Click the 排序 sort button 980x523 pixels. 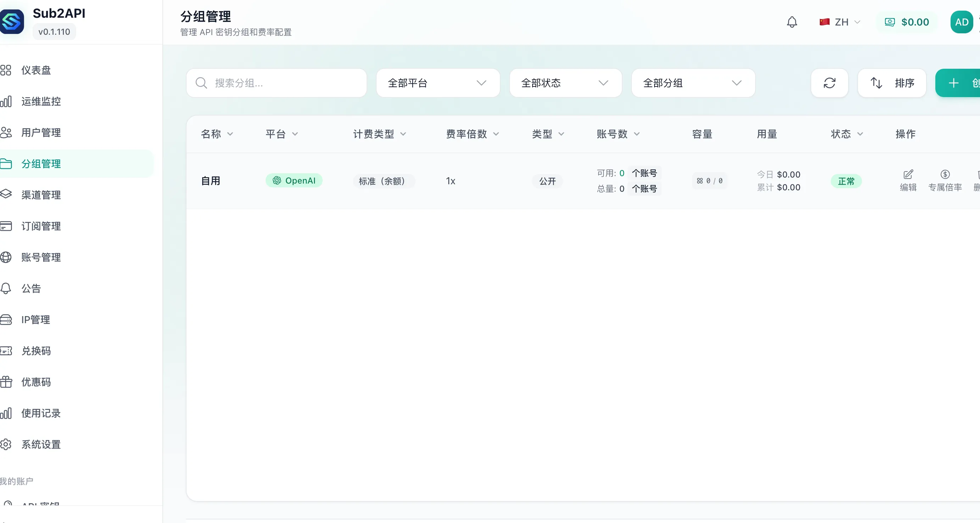(x=892, y=83)
